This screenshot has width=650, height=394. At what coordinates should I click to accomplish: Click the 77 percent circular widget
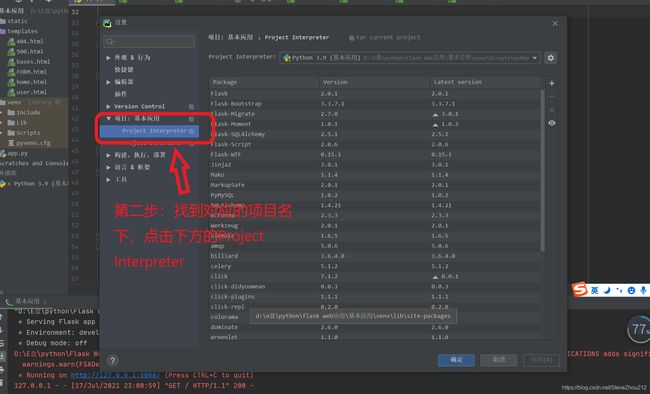[638, 329]
